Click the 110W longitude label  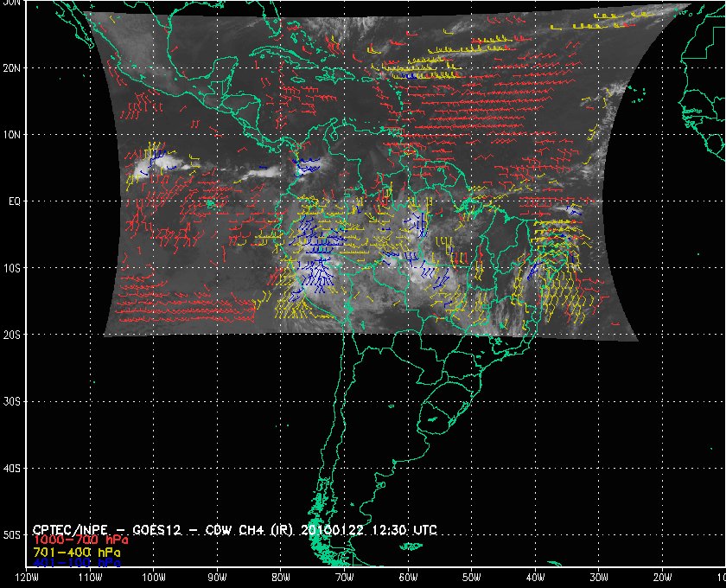[90, 578]
